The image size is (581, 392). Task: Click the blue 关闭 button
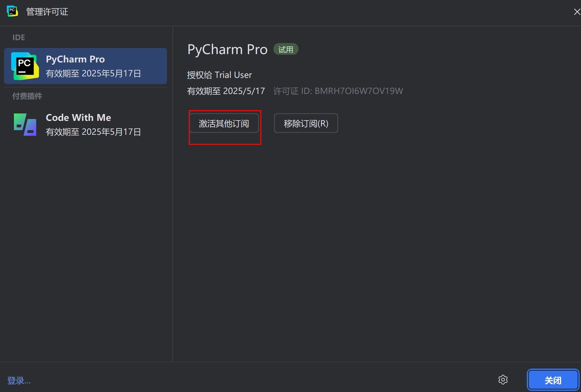(x=553, y=380)
